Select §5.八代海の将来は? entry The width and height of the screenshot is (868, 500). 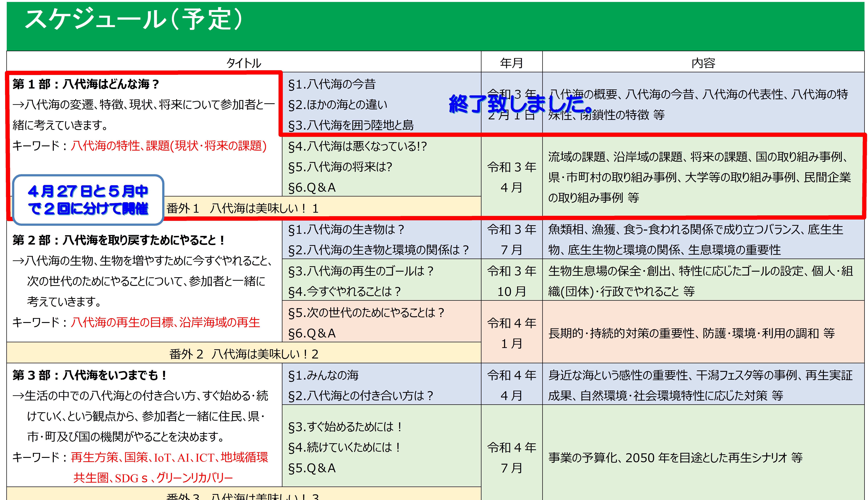(x=340, y=167)
